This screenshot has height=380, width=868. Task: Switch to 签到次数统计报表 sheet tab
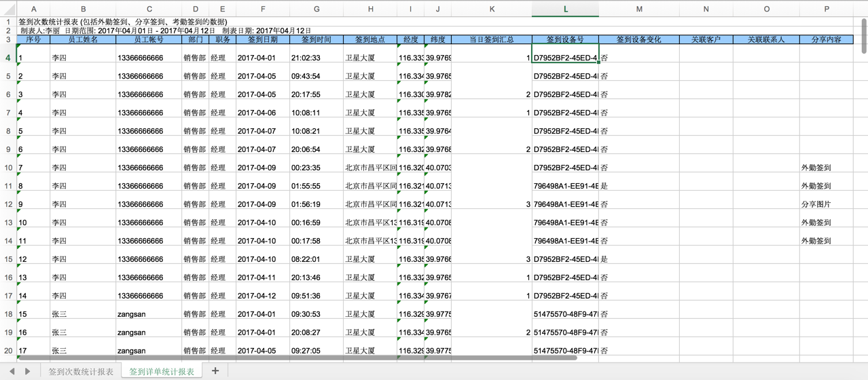click(81, 371)
